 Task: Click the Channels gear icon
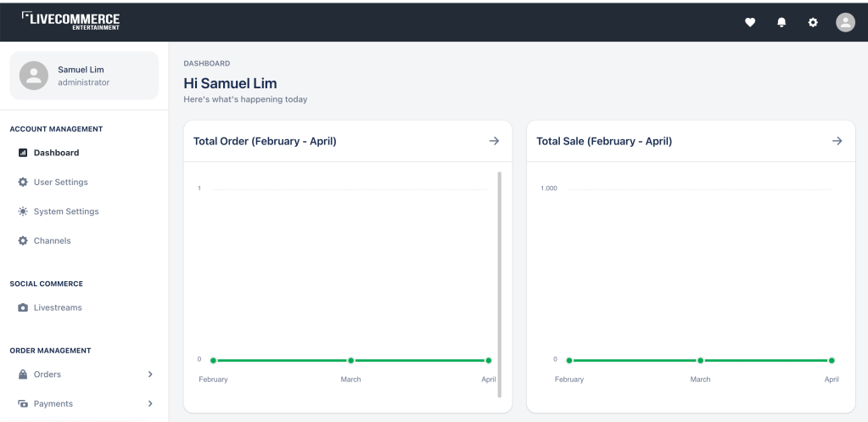pos(23,241)
